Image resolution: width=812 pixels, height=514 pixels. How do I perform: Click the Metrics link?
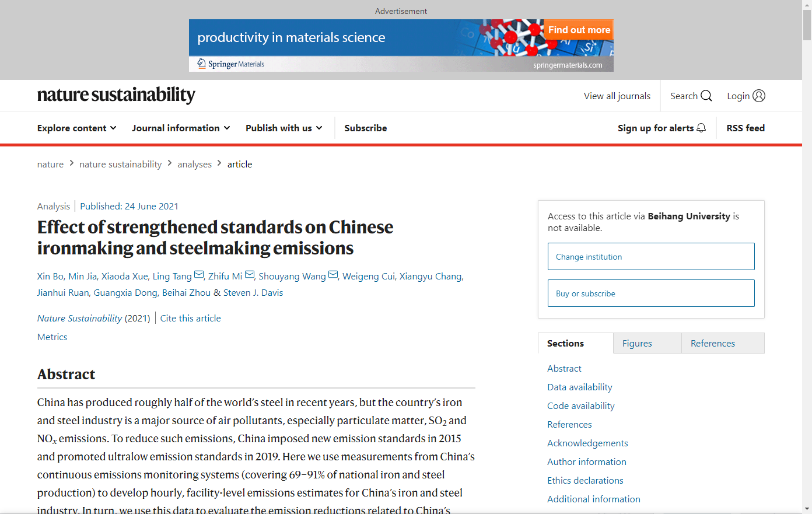52,337
